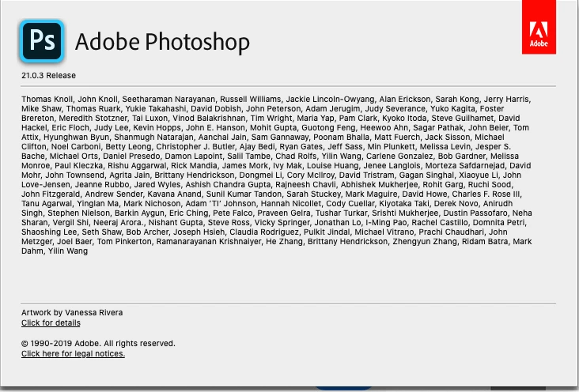This screenshot has height=392, width=579.
Task: Click 'Artwork by Vanessa Rivera' text
Action: (x=72, y=313)
